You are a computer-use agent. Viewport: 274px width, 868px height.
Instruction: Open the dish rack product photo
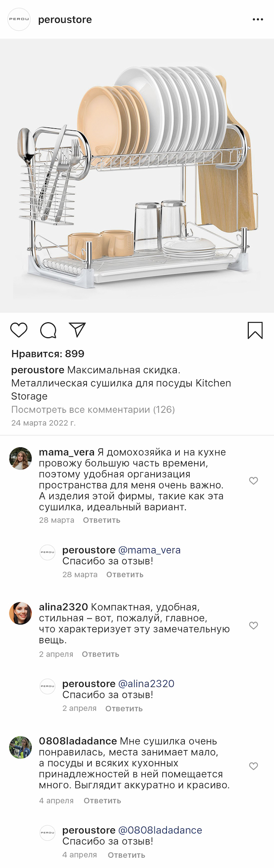[x=137, y=175]
